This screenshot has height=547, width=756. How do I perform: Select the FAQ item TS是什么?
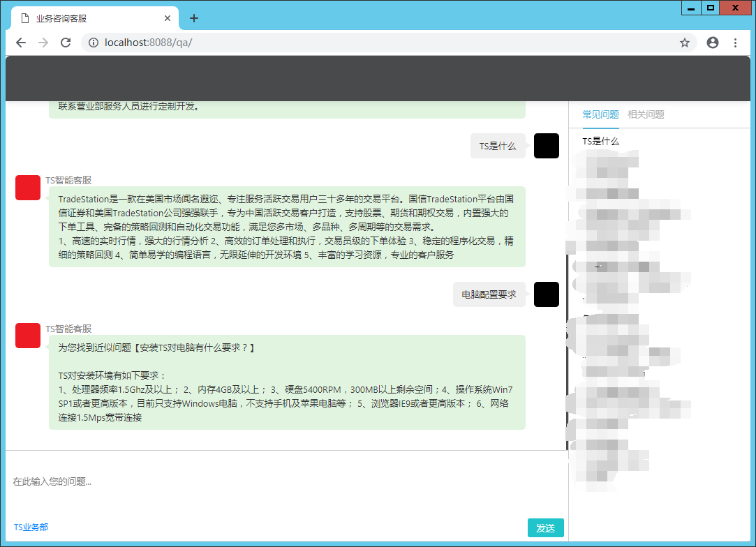point(601,141)
